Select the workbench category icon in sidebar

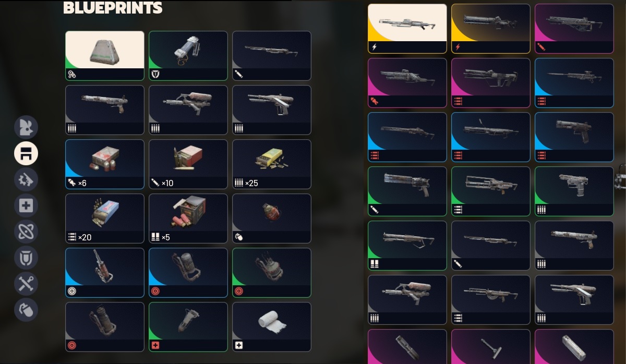coord(26,153)
